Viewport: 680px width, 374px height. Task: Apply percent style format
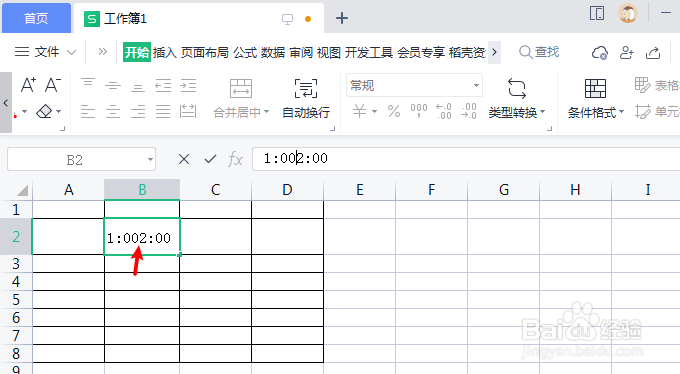(394, 112)
